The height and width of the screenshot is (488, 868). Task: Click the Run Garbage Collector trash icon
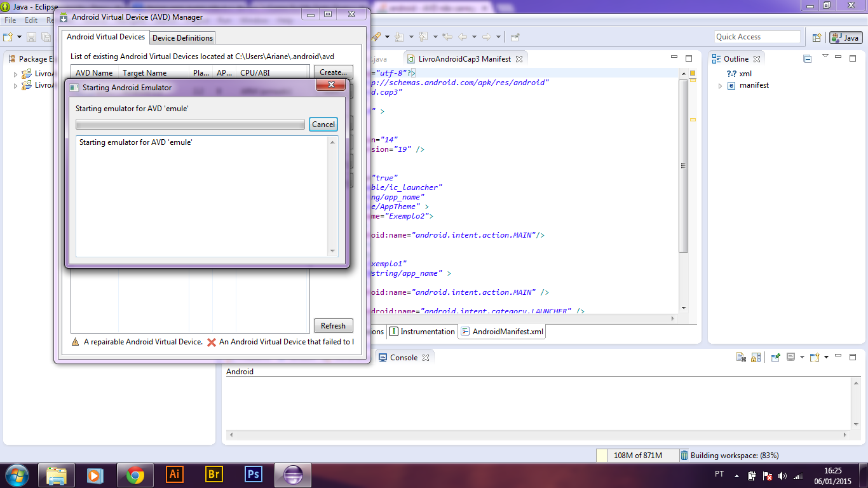coord(684,456)
